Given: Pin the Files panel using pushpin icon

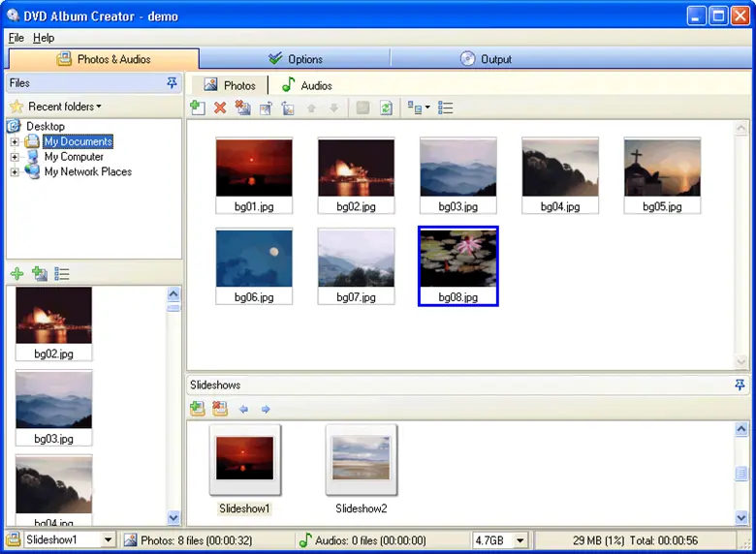Looking at the screenshot, I should 172,83.
